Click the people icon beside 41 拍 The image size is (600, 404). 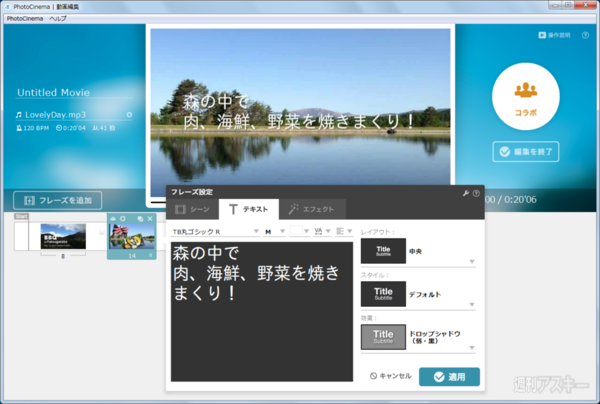point(95,128)
